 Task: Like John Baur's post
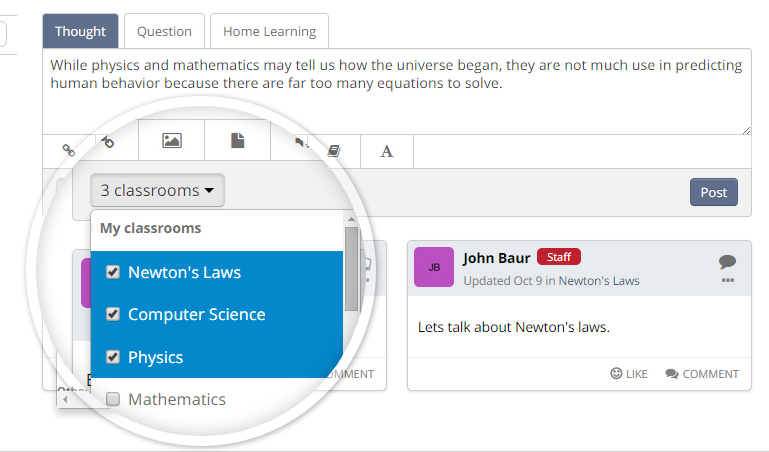pos(629,374)
